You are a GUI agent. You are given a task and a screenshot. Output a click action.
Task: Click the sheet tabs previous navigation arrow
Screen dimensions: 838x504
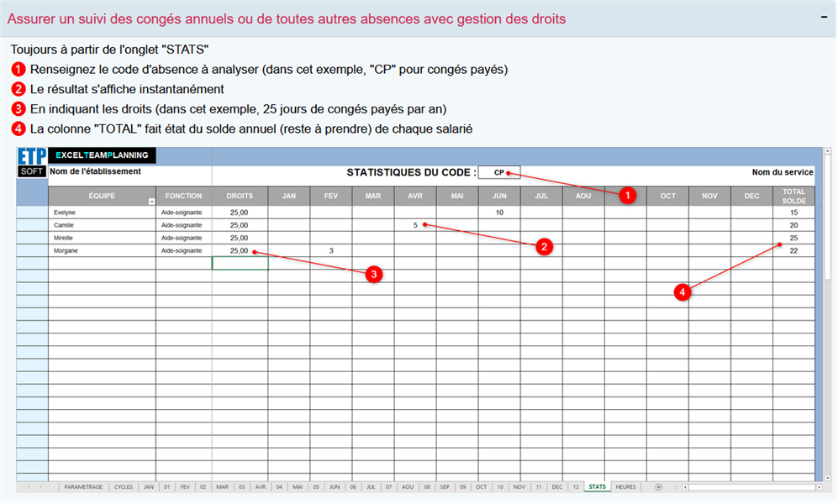tap(29, 487)
